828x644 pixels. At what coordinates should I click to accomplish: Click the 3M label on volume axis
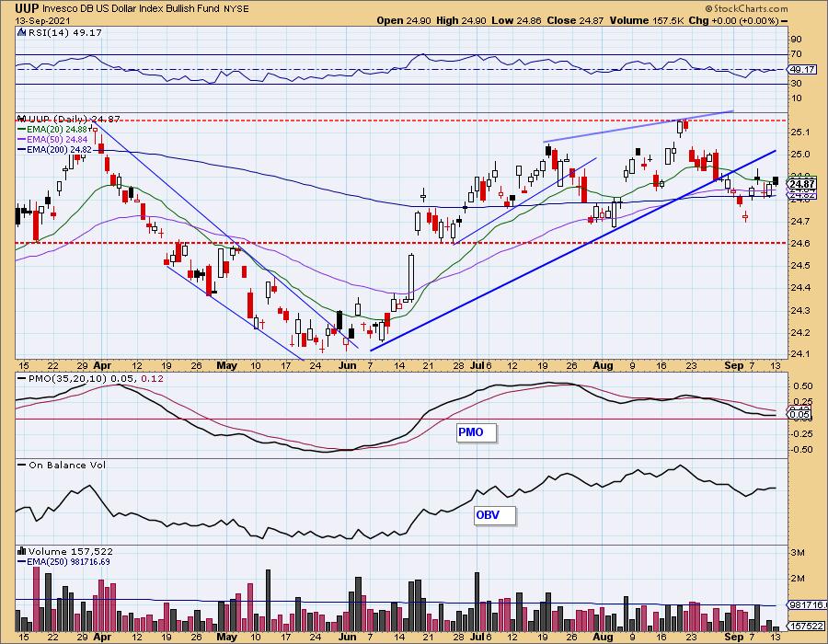(x=798, y=553)
